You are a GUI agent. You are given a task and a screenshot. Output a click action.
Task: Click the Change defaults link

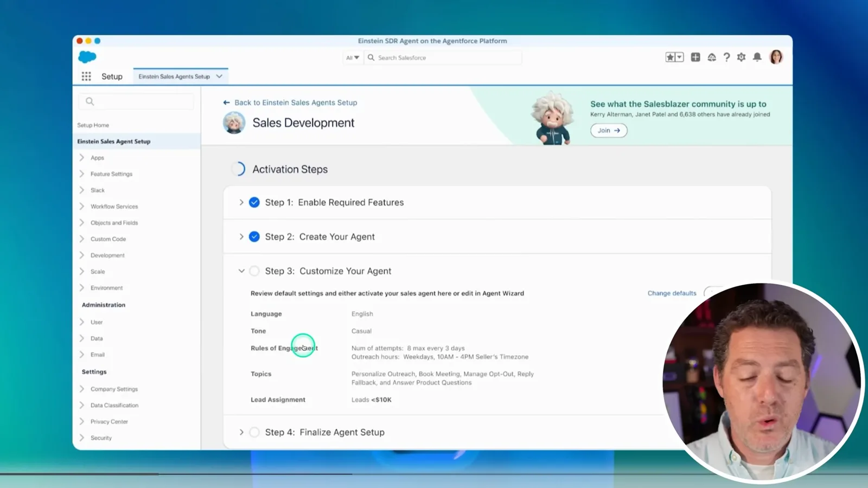pos(672,293)
